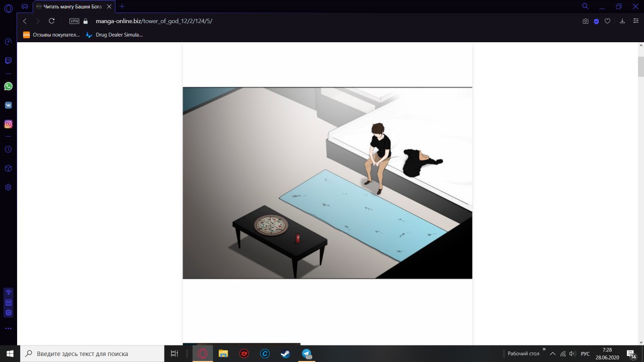Open the Easy Setup sliders menu
Screen dimensions: 644x362
point(635,21)
